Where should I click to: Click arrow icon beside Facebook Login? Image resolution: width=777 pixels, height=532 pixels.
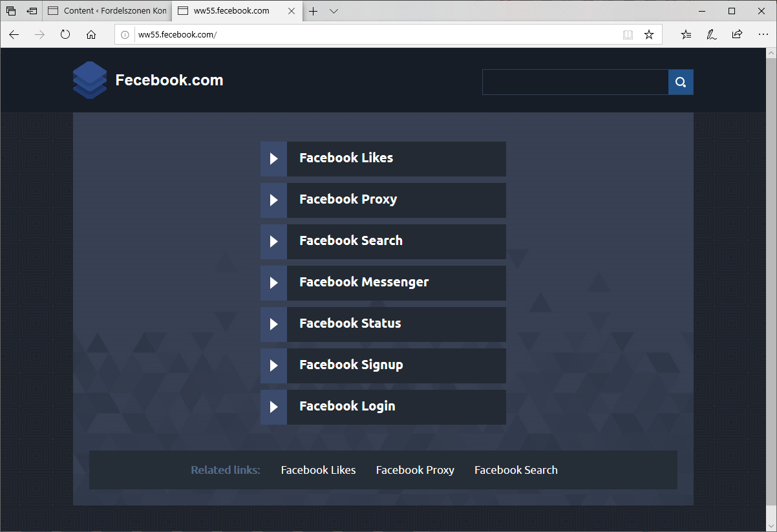(273, 407)
